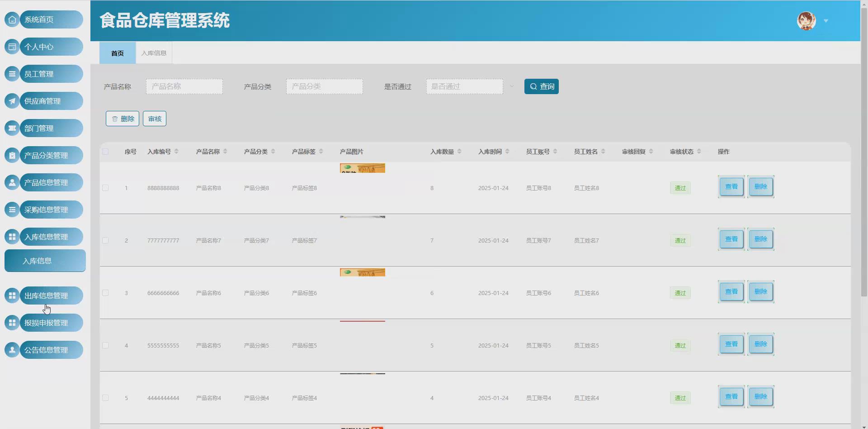
Task: Click the paper-plane icon beside 供应商管理
Action: point(12,101)
